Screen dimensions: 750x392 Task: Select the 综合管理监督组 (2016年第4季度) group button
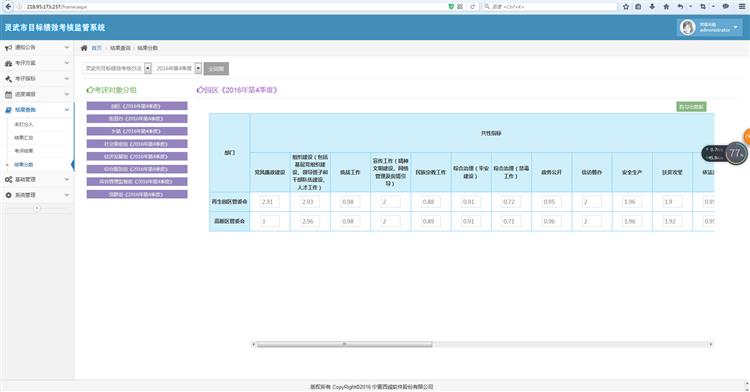pos(137,182)
